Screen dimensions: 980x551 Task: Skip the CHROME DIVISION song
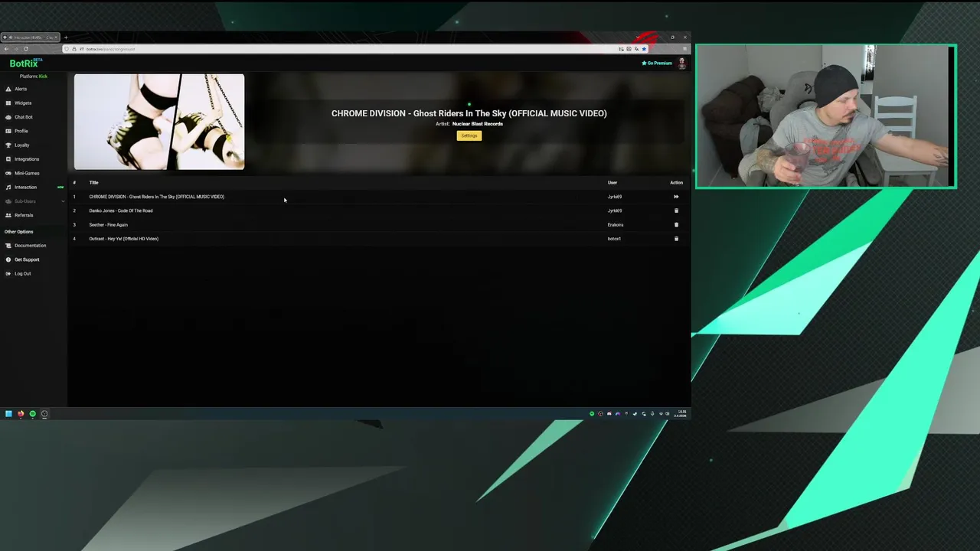[676, 197]
